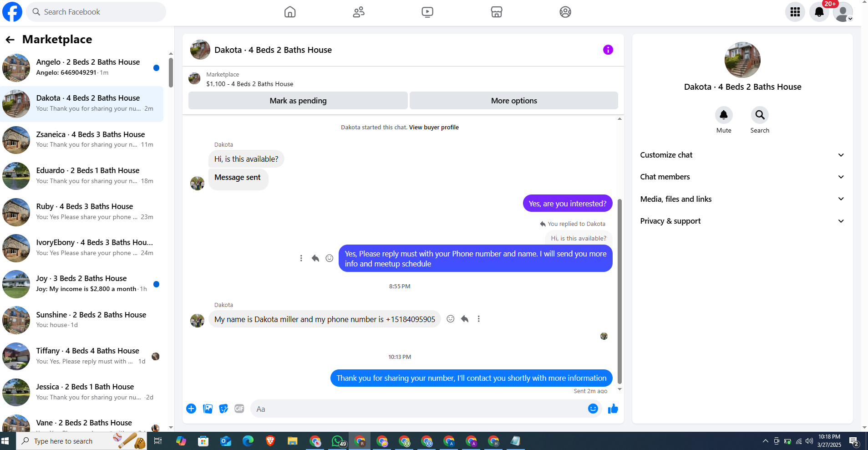Screen dimensions: 868x450
Task: Click the More options button
Action: 514,101
